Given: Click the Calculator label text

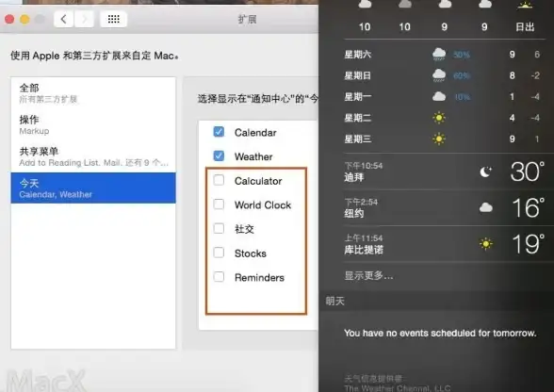Looking at the screenshot, I should (x=258, y=181).
